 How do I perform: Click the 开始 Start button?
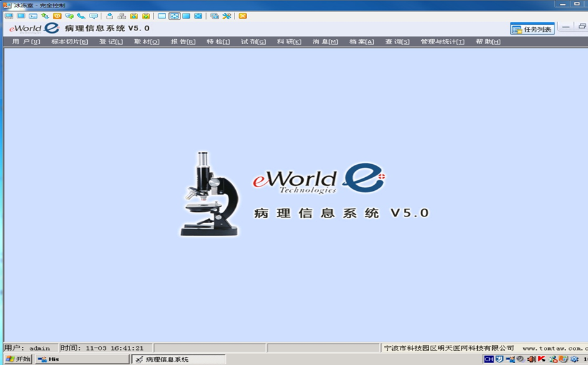click(x=17, y=359)
